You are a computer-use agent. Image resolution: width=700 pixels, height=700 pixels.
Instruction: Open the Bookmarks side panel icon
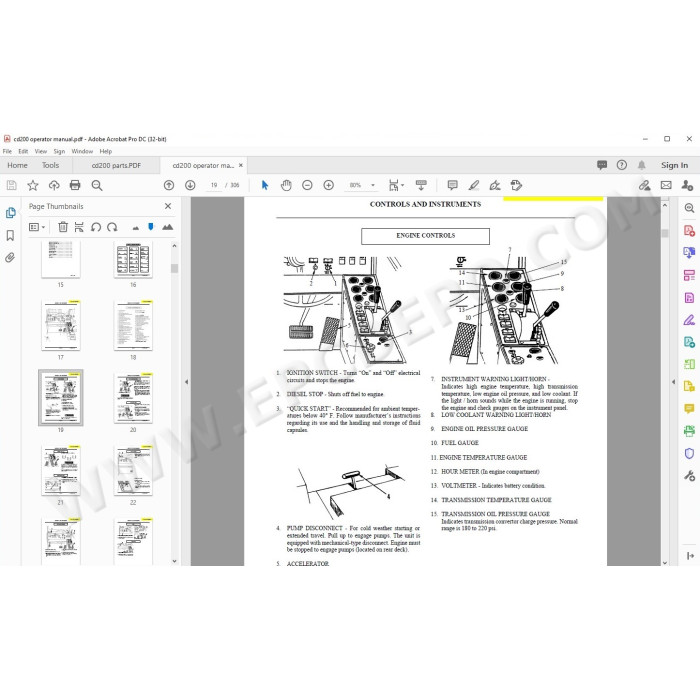pyautogui.click(x=10, y=235)
